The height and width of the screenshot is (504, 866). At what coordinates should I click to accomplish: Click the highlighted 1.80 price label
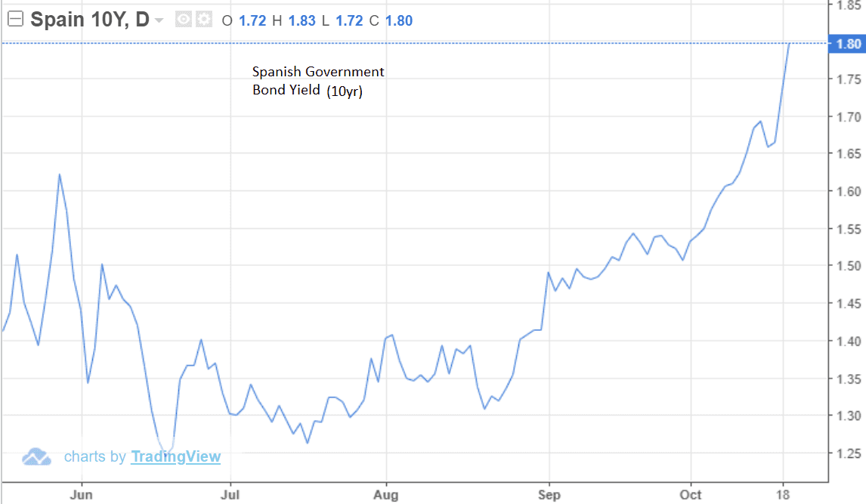(x=848, y=44)
